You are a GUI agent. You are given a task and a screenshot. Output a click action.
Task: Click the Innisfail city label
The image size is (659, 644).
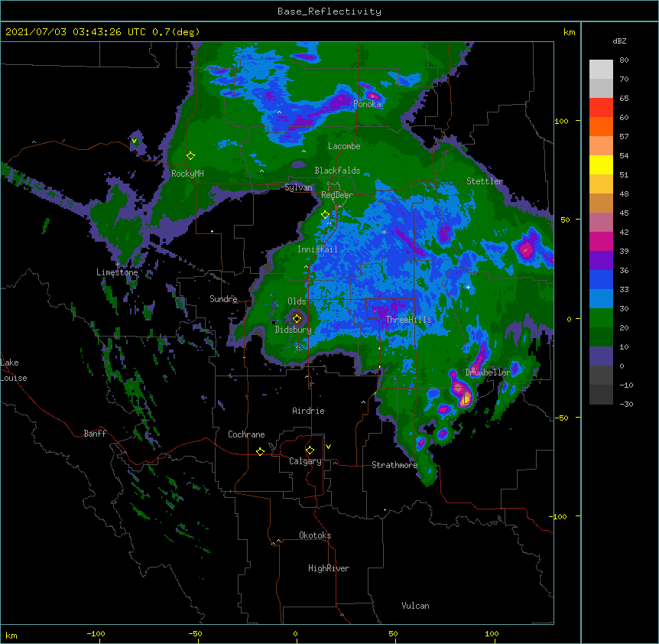pyautogui.click(x=317, y=249)
